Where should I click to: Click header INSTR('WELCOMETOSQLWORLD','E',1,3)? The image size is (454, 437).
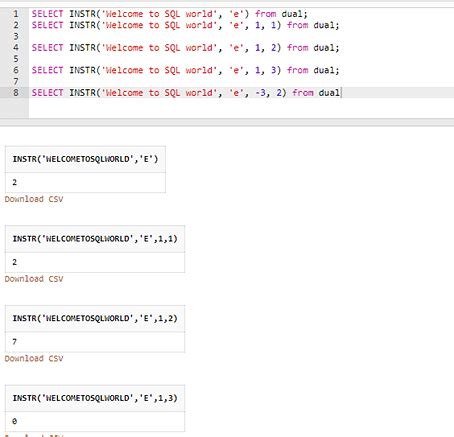(x=95, y=398)
